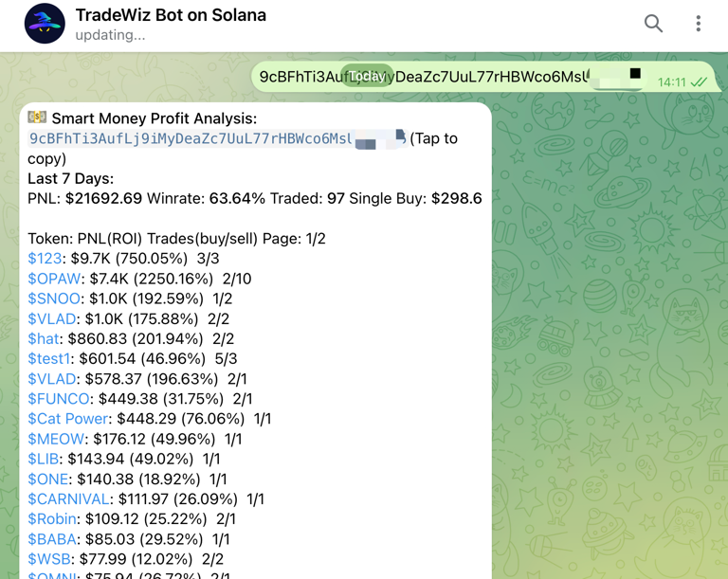Viewport: 728px width, 579px height.
Task: Select the $CARNIVAL token link
Action: coord(68,499)
